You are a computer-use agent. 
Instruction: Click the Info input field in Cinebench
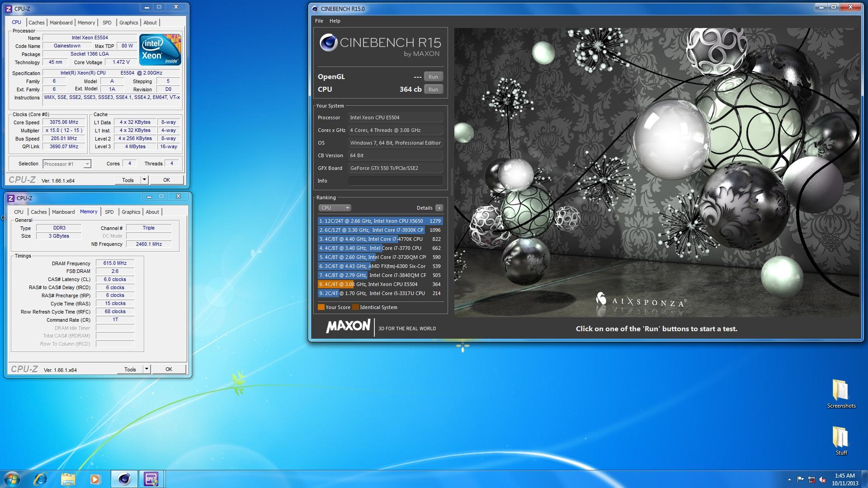(395, 181)
